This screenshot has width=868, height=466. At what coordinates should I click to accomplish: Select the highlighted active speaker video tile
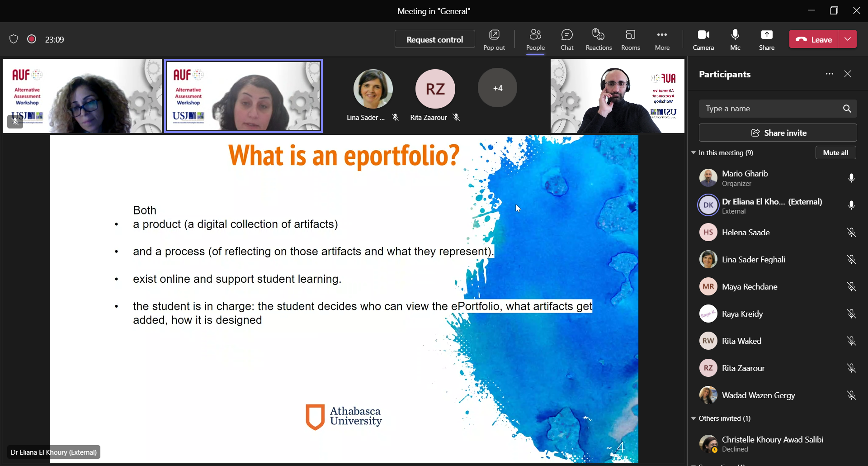pyautogui.click(x=243, y=96)
